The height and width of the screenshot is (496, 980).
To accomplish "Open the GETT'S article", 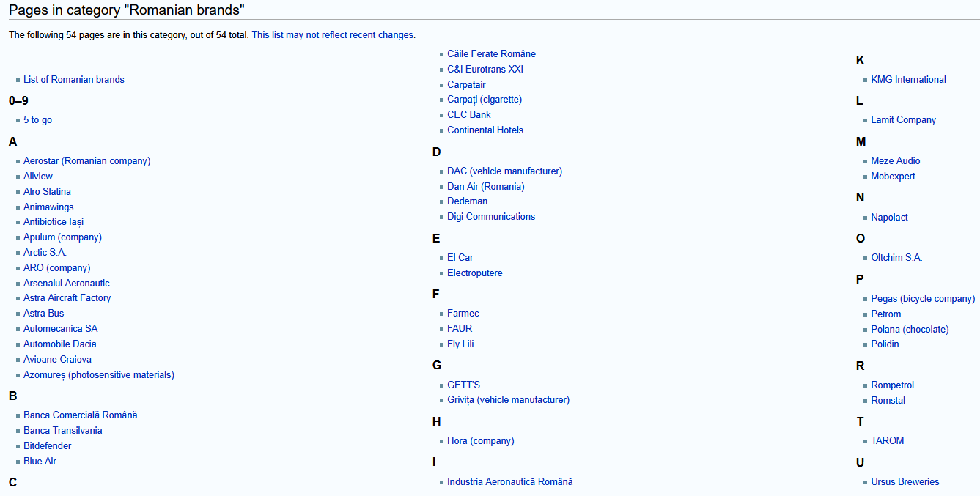I will tap(464, 385).
